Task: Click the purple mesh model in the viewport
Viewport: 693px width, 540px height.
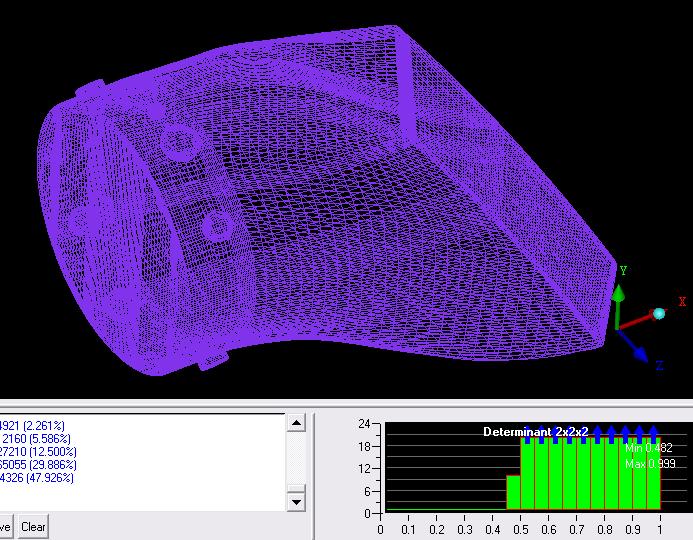Action: click(x=330, y=200)
